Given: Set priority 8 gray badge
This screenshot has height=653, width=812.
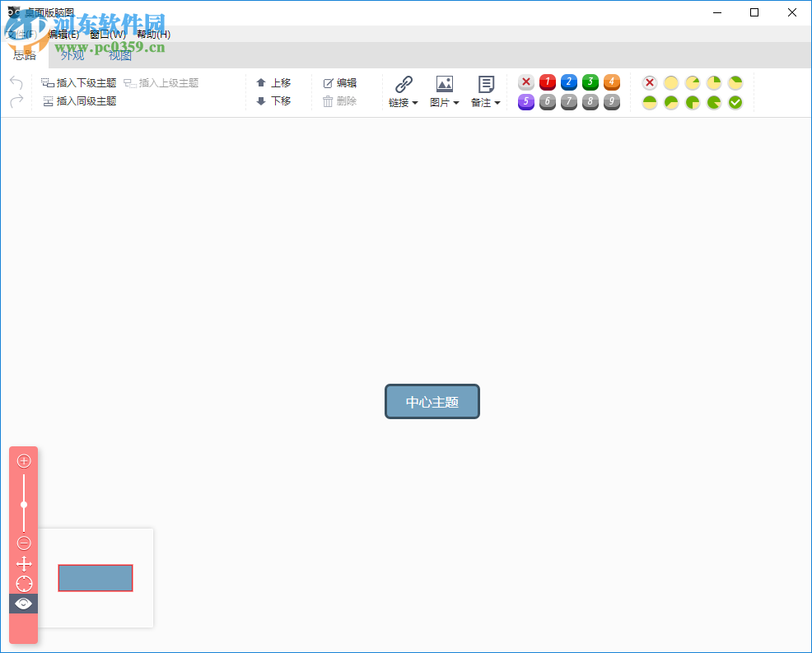Looking at the screenshot, I should [590, 102].
